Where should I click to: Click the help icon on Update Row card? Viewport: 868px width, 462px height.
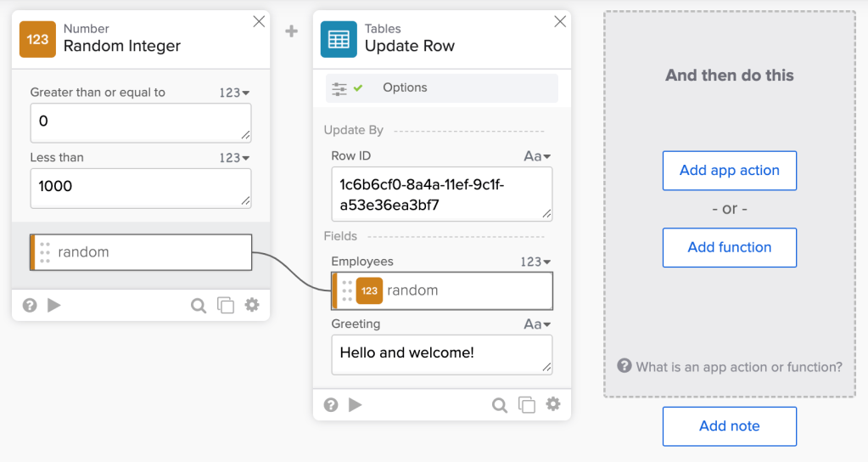(x=331, y=405)
